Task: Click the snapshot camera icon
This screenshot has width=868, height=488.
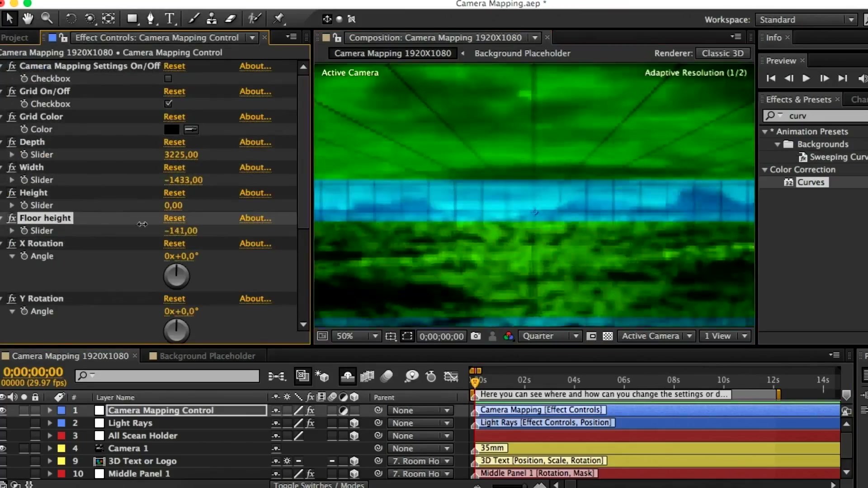Action: tap(476, 336)
